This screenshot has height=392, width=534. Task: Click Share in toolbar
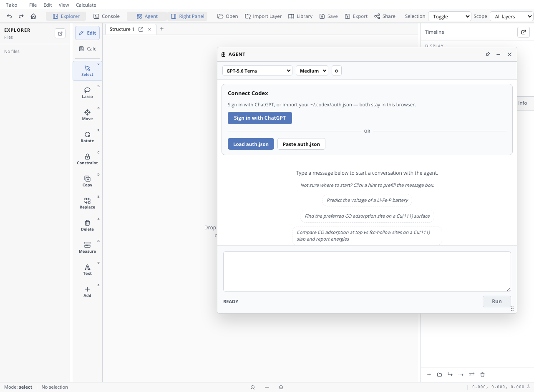click(x=385, y=16)
